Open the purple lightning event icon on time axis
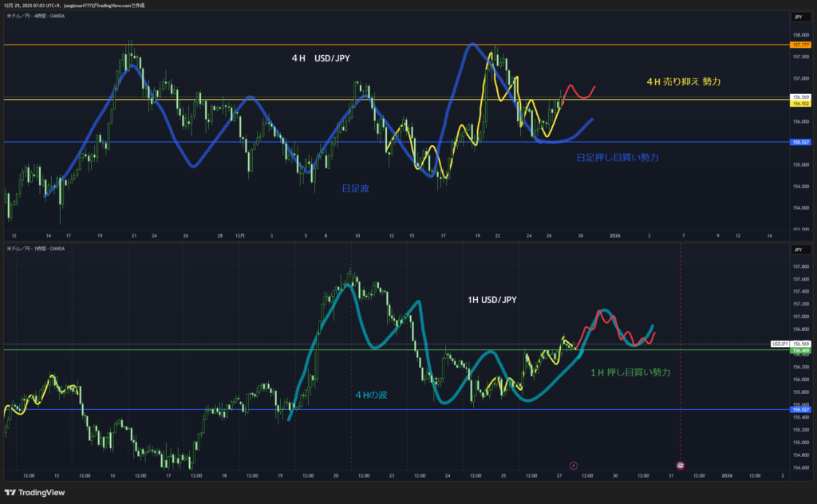The image size is (817, 504). click(573, 465)
